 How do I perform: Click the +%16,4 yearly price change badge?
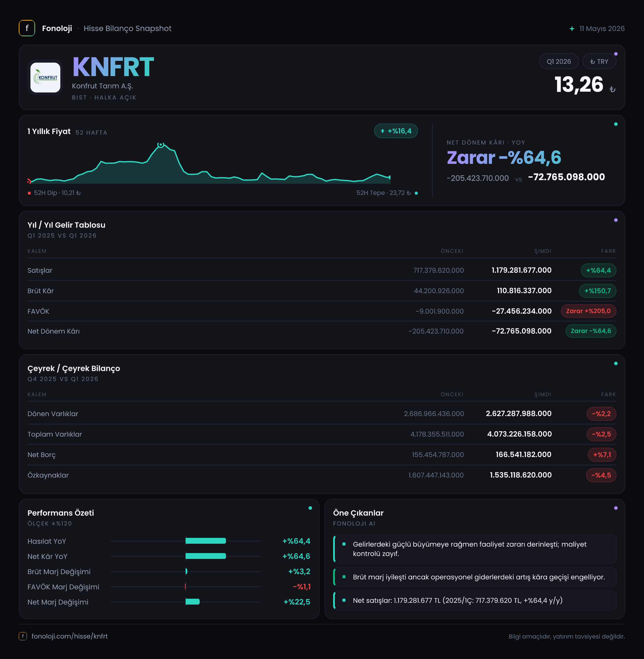tap(396, 131)
